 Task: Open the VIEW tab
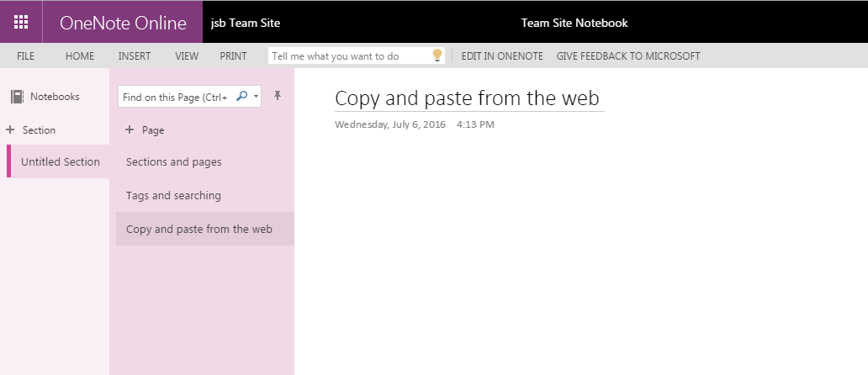pos(187,55)
